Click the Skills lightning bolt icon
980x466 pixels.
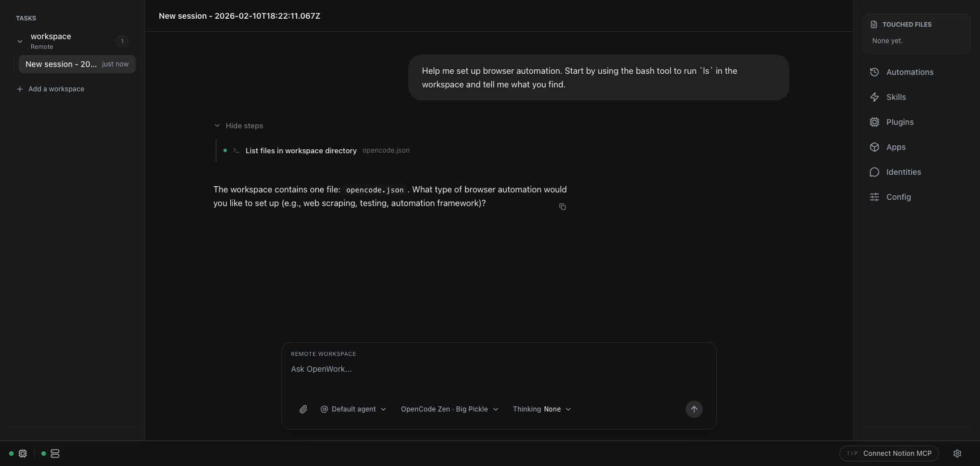click(875, 97)
